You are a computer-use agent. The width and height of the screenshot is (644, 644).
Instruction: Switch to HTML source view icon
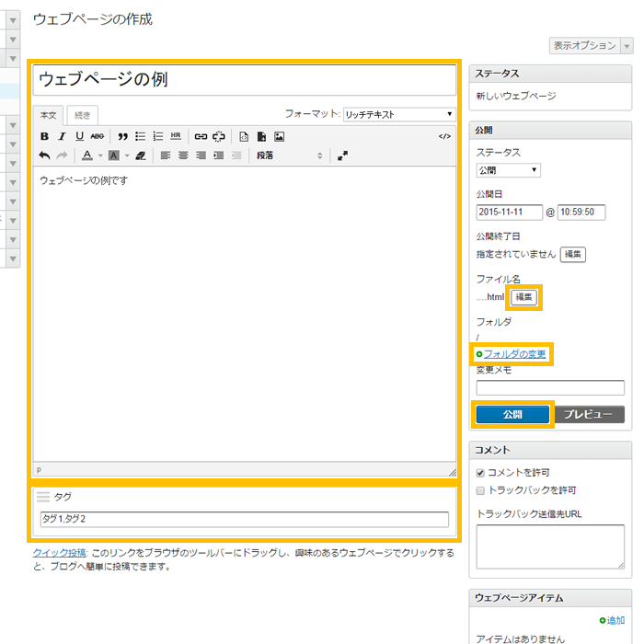[x=444, y=136]
